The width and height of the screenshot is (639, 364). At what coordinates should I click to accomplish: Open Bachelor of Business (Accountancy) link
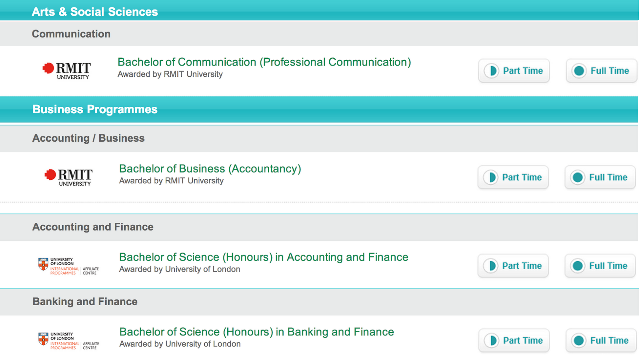[210, 169]
